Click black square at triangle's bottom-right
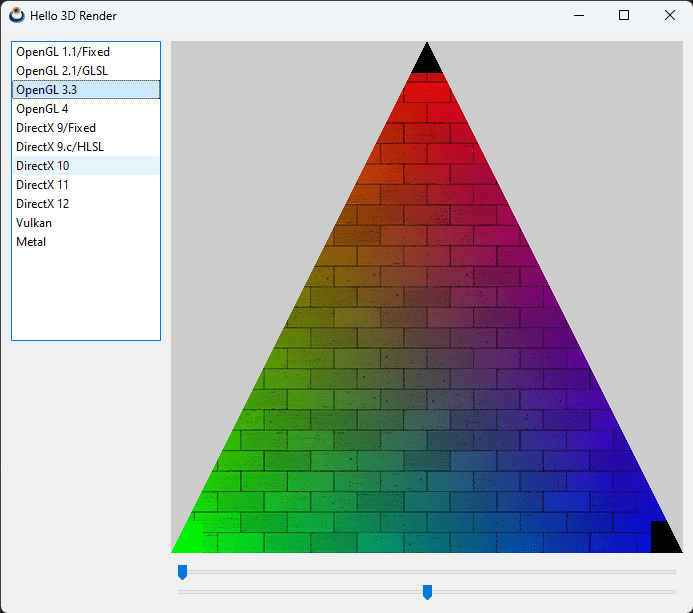The width and height of the screenshot is (693, 613). pos(663,538)
